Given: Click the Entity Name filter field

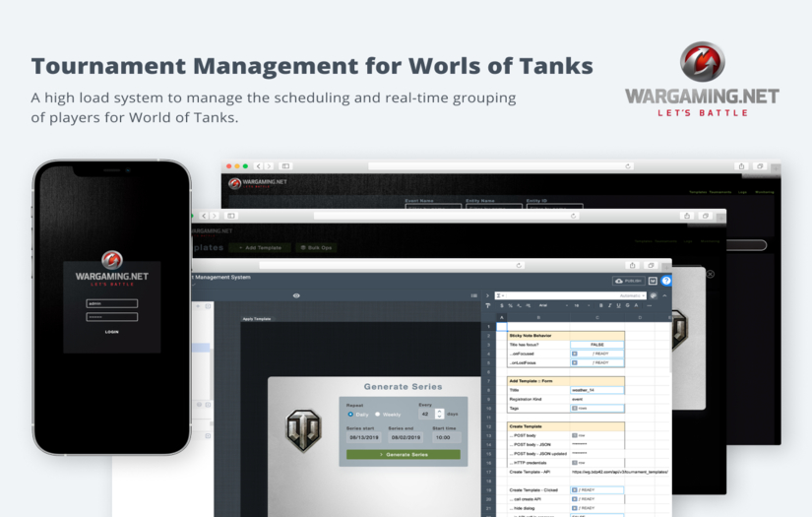Looking at the screenshot, I should 494,207.
